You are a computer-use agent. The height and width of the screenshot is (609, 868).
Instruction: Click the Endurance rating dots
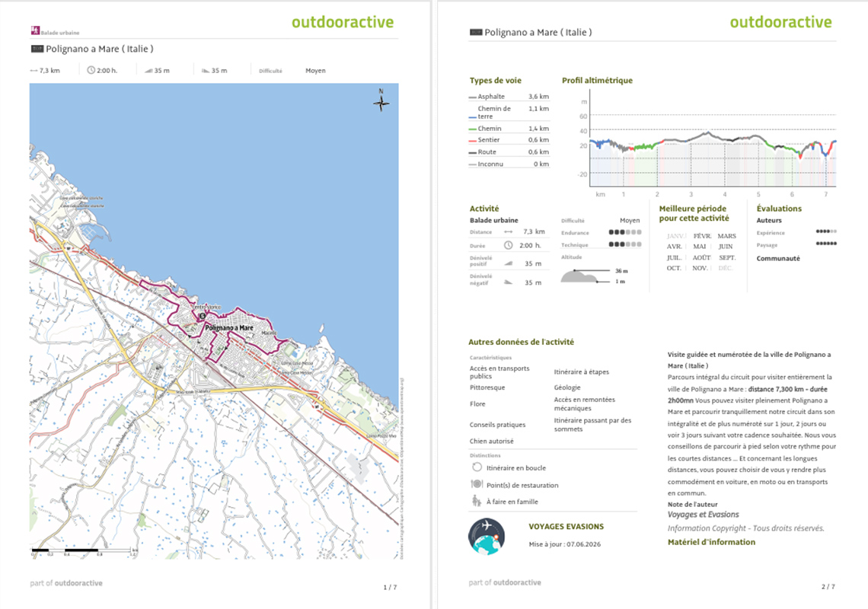point(625,232)
